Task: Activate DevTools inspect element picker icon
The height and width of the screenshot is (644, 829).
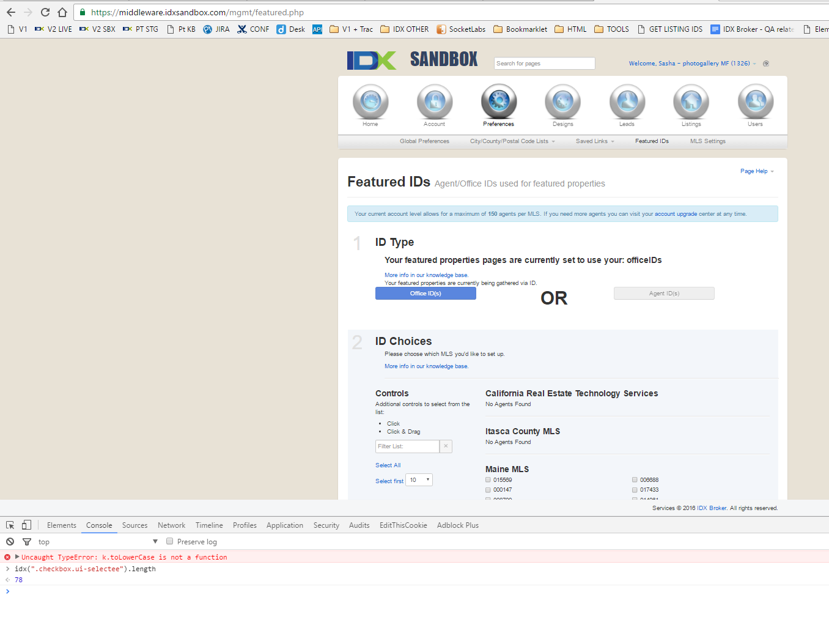Action: [x=10, y=525]
